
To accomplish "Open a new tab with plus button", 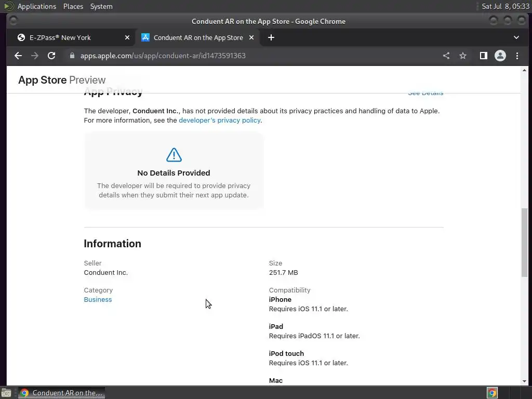I will [x=271, y=37].
